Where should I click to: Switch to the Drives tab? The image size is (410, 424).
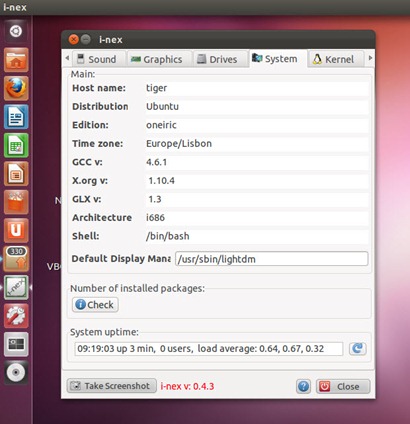[x=220, y=59]
